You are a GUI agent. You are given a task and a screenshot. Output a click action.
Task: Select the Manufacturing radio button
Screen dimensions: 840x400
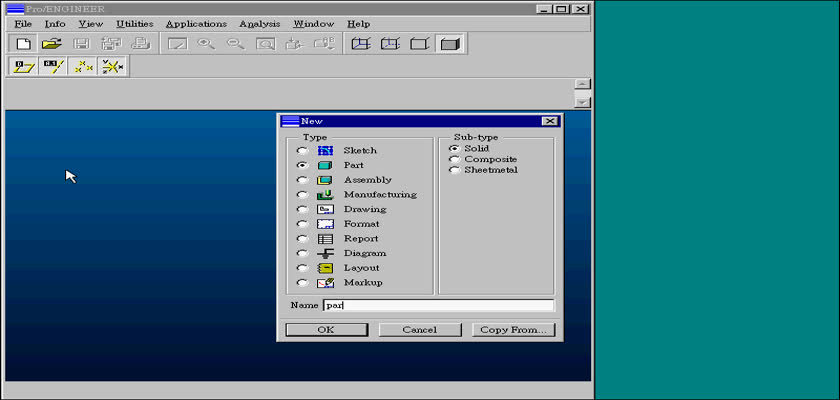pyautogui.click(x=303, y=195)
